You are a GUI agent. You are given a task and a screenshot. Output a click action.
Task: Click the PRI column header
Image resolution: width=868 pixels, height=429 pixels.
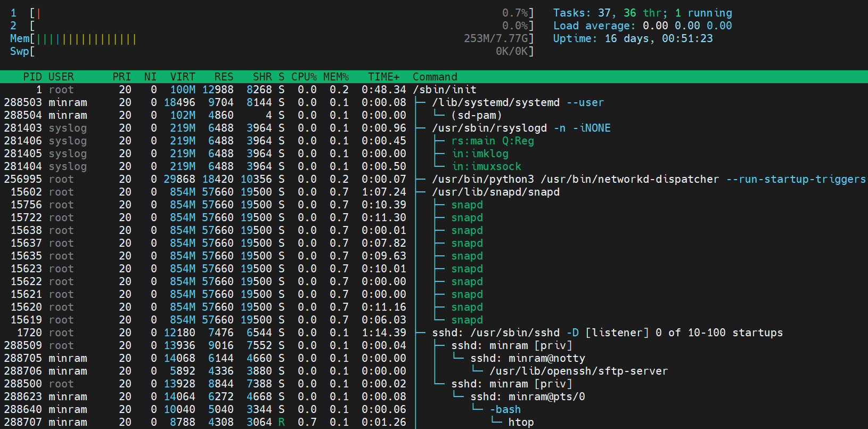(122, 77)
